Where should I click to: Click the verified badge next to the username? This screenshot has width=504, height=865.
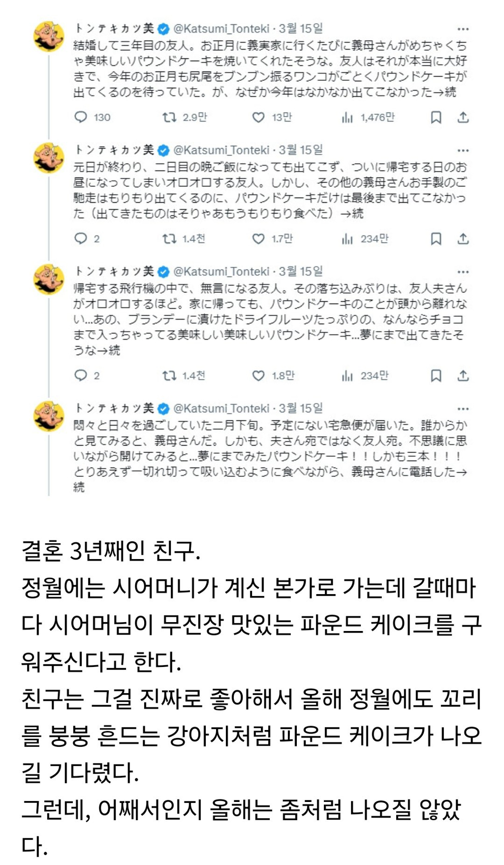point(163,29)
